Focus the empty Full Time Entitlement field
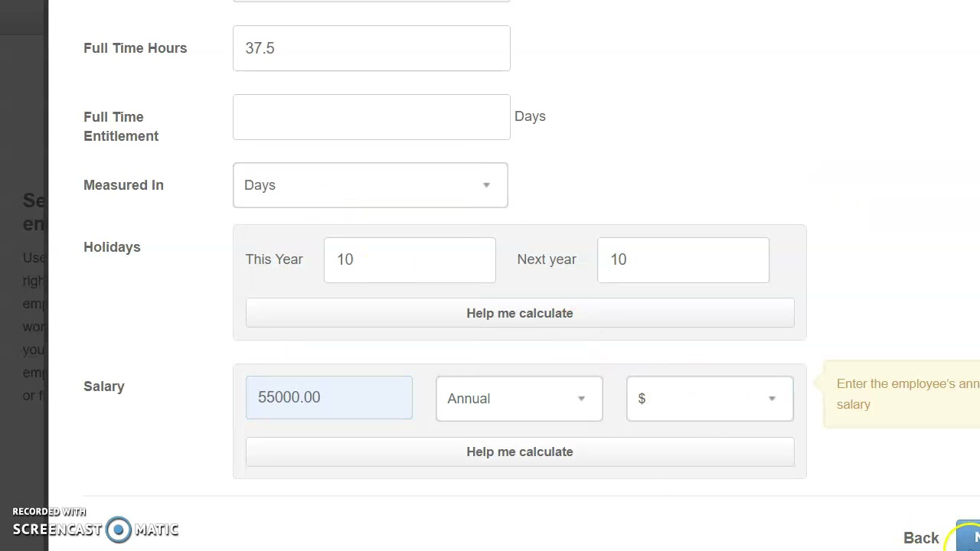 click(371, 117)
